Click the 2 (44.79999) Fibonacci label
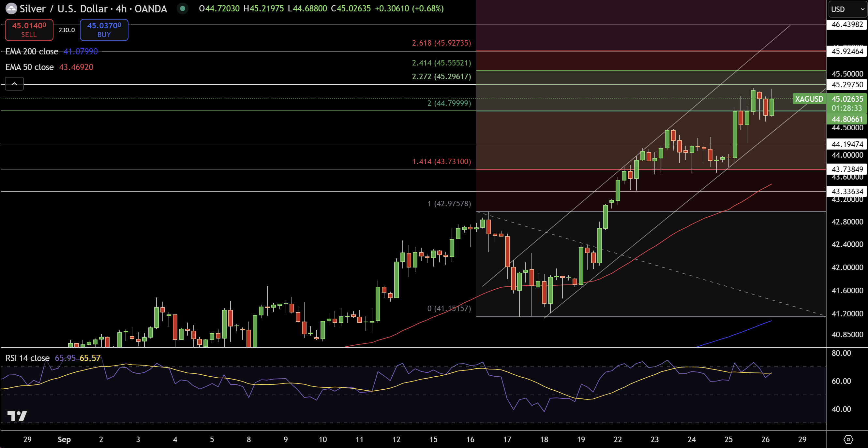The width and height of the screenshot is (868, 448). [x=449, y=103]
